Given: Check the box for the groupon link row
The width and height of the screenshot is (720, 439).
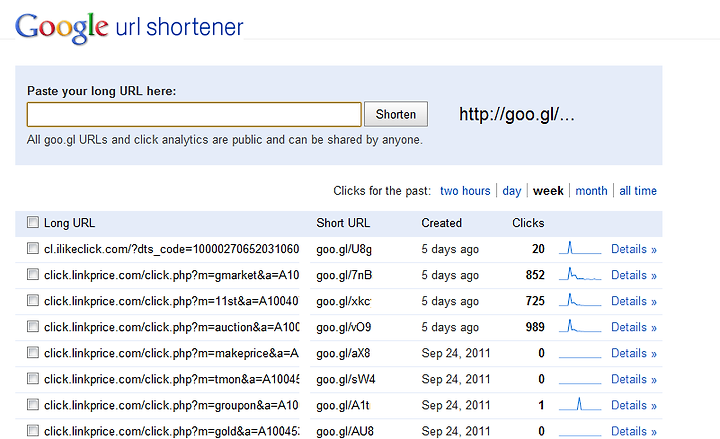Looking at the screenshot, I should pos(33,405).
